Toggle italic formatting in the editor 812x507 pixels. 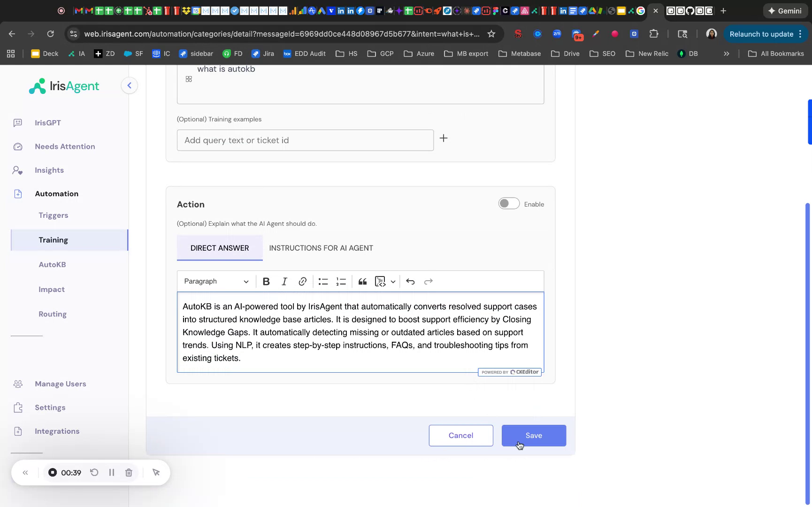coord(284,281)
